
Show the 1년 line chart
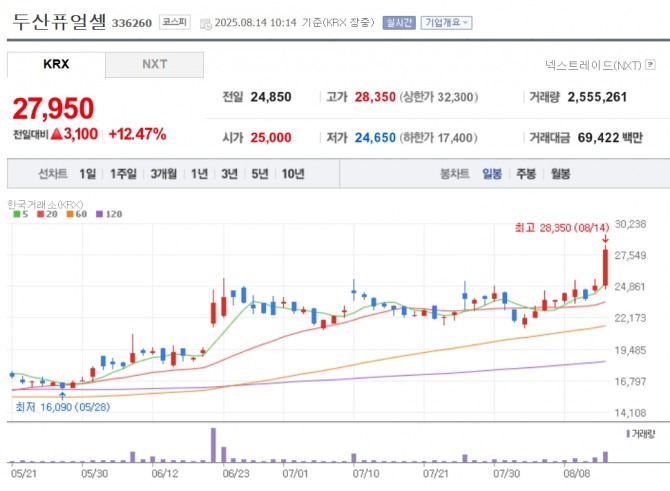199,173
